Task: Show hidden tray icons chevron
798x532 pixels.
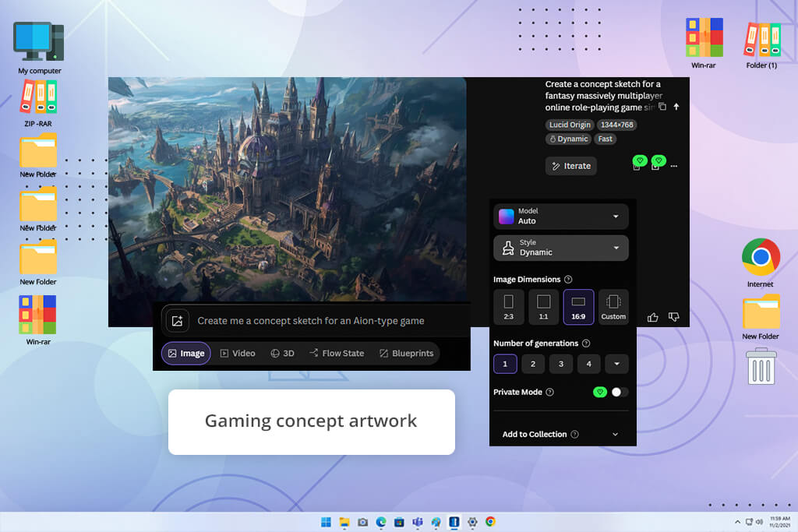Action: click(737, 522)
